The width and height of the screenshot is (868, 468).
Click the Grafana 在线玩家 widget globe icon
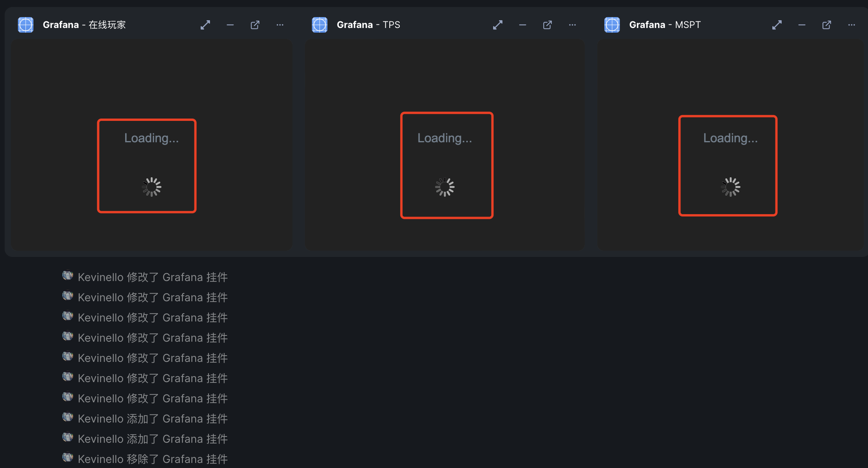[x=26, y=25]
